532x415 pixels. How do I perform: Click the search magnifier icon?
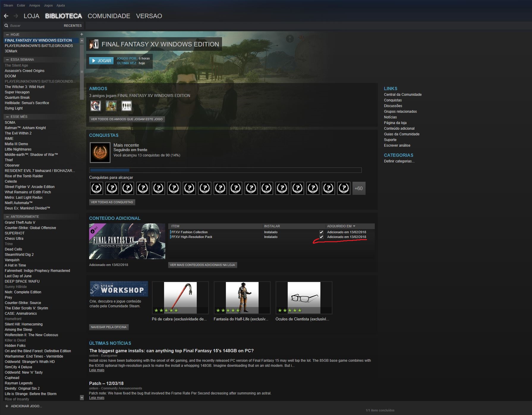(6, 26)
